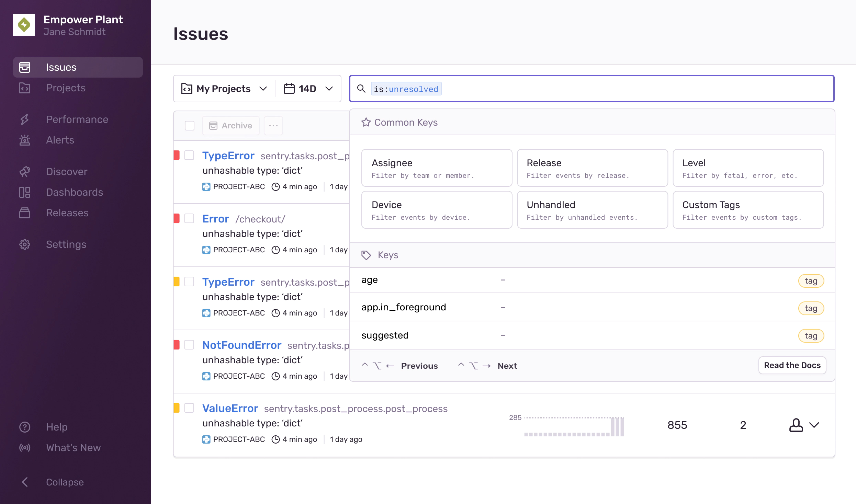Viewport: 856px width, 504px height.
Task: Go to Projects in the sidebar
Action: click(66, 88)
